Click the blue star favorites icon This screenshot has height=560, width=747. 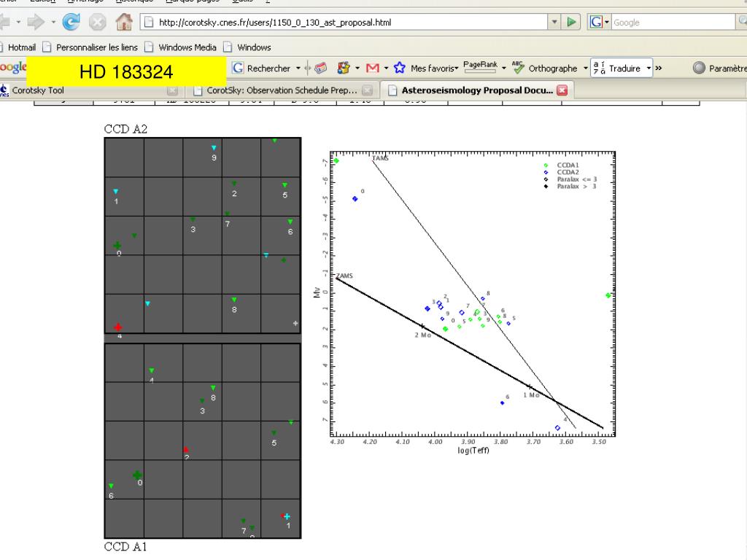[399, 68]
